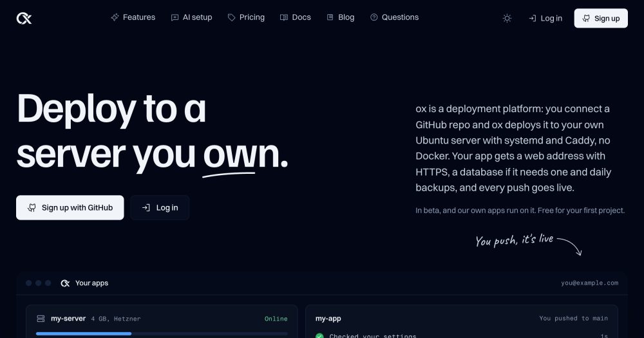This screenshot has height=338, width=644.
Task: Click the Sign up button in the header
Action: point(601,18)
